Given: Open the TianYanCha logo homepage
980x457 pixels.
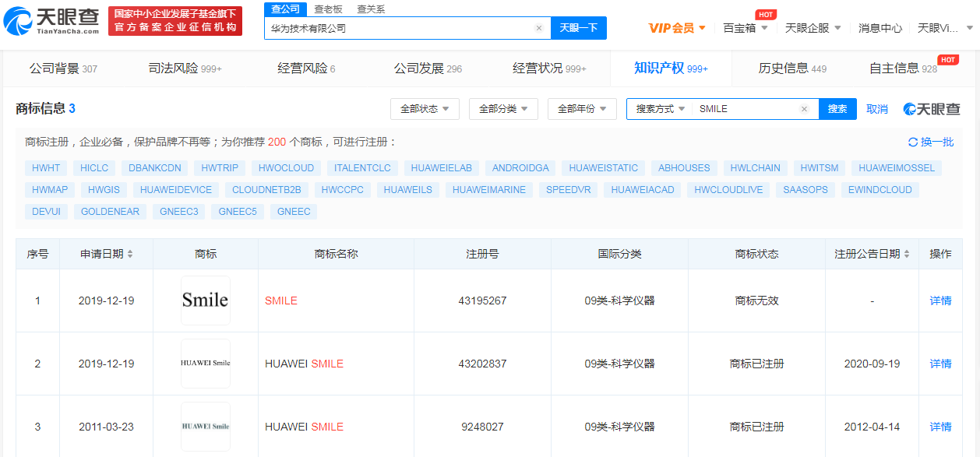Looking at the screenshot, I should (x=51, y=21).
